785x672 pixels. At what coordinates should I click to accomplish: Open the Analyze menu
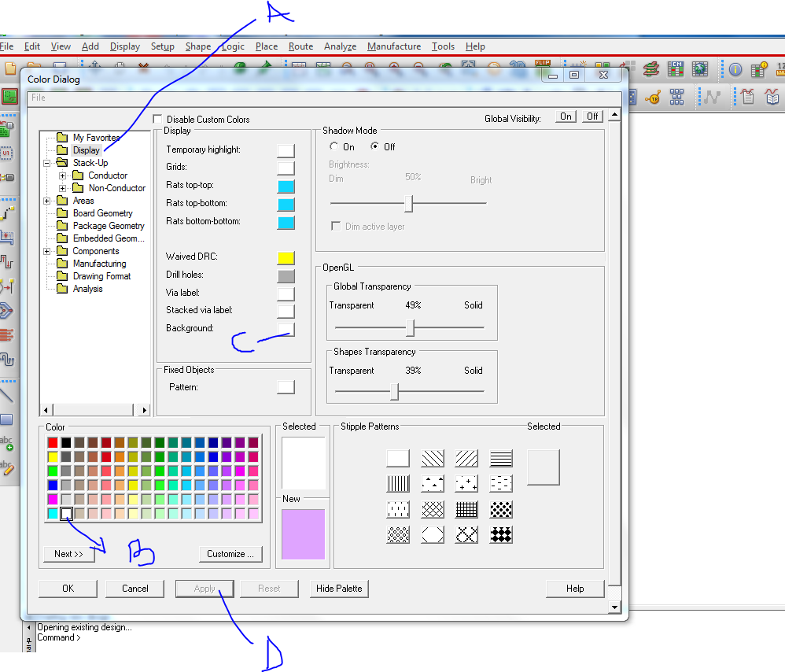[341, 46]
